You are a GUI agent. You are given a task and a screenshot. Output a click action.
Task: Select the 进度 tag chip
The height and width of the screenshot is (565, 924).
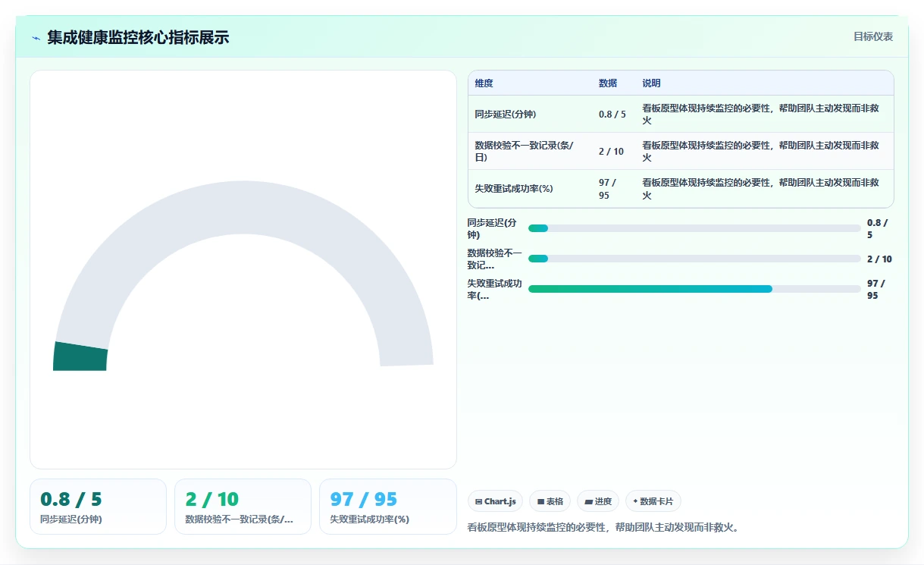click(x=598, y=501)
